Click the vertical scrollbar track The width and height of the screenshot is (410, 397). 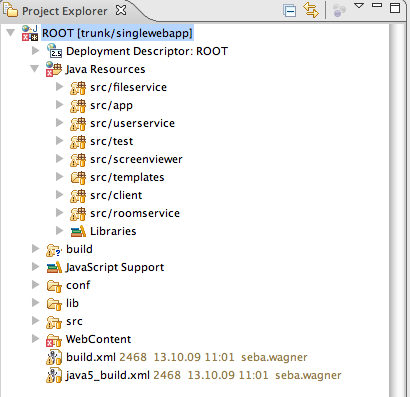click(397, 210)
